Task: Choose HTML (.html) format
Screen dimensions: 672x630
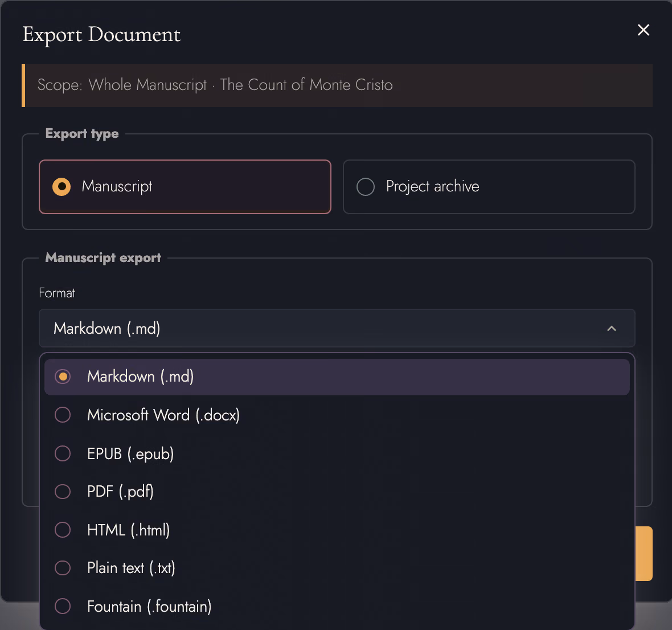Action: coord(337,530)
